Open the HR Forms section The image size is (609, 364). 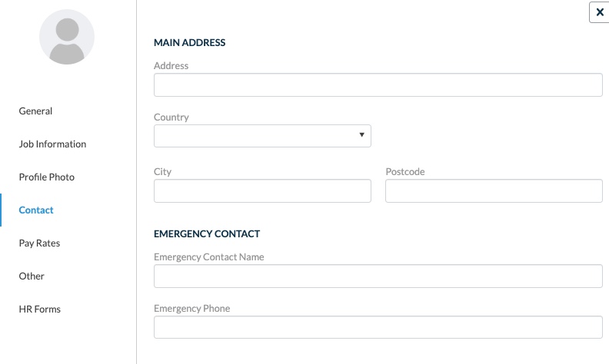point(40,309)
